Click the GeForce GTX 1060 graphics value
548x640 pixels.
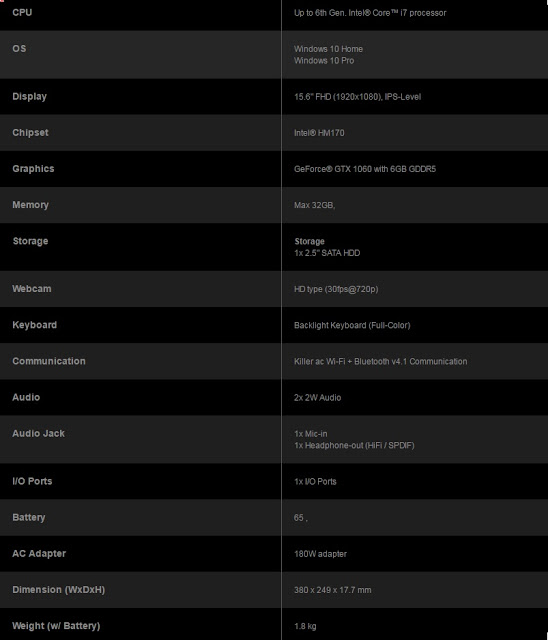[x=365, y=169]
